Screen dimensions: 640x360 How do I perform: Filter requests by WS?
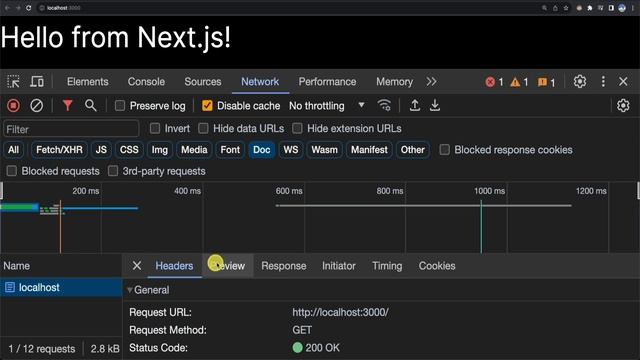[x=291, y=150]
